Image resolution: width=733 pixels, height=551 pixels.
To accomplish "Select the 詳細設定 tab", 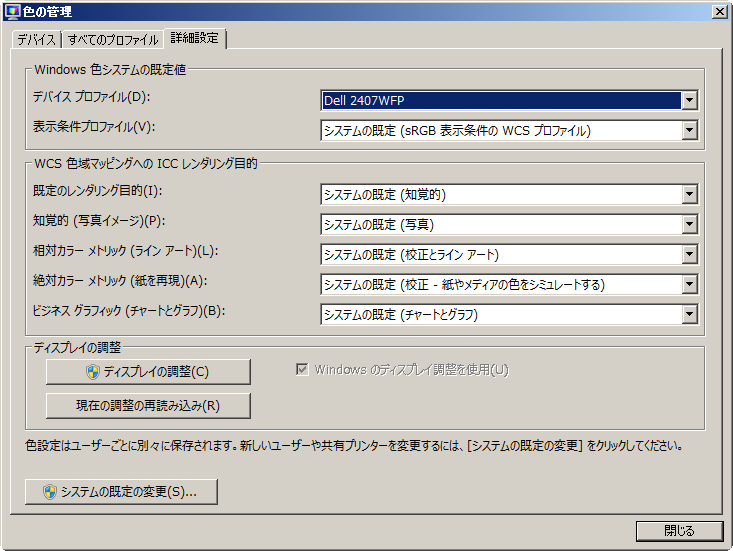I will click(x=196, y=39).
